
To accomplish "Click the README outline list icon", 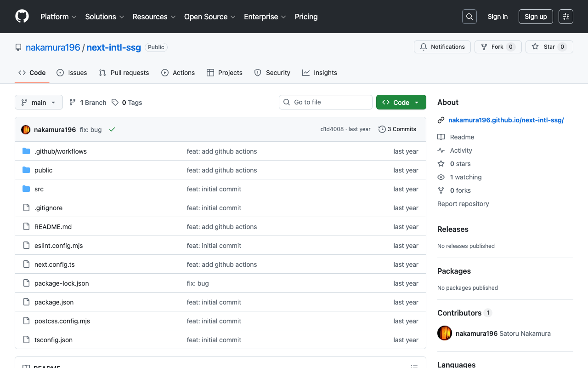I will [x=414, y=366].
